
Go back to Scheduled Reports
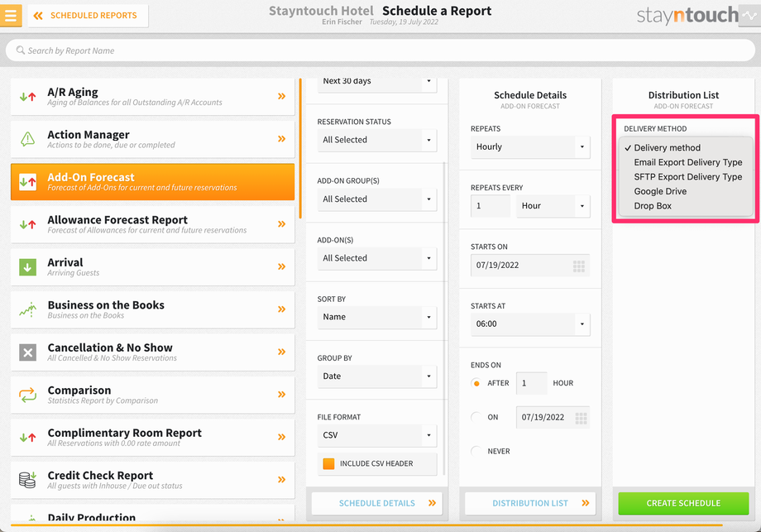88,16
